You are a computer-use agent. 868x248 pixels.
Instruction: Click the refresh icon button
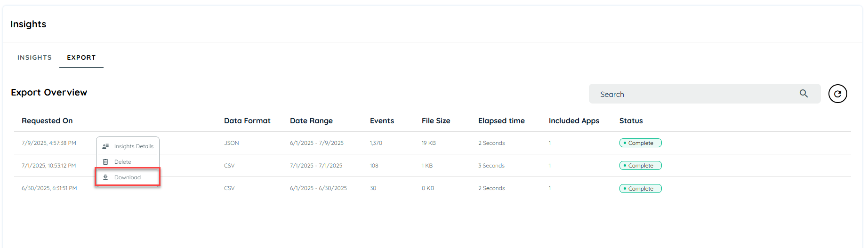click(x=837, y=94)
